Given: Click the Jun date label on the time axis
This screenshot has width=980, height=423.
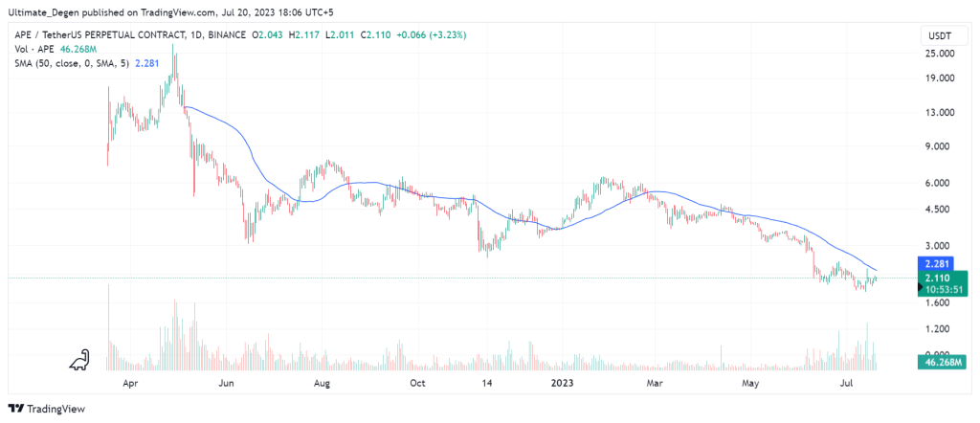Looking at the screenshot, I should [x=226, y=383].
